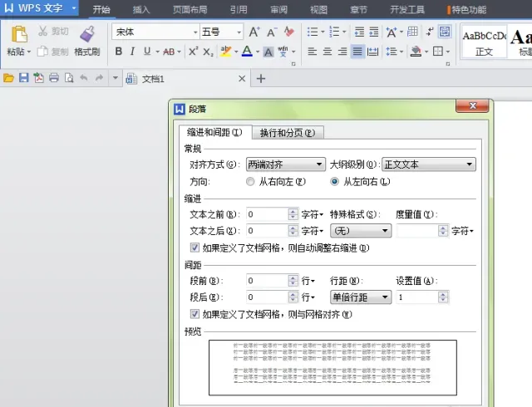The image size is (532, 407).
Task: Select 从左向右 direction radio
Action: [334, 182]
